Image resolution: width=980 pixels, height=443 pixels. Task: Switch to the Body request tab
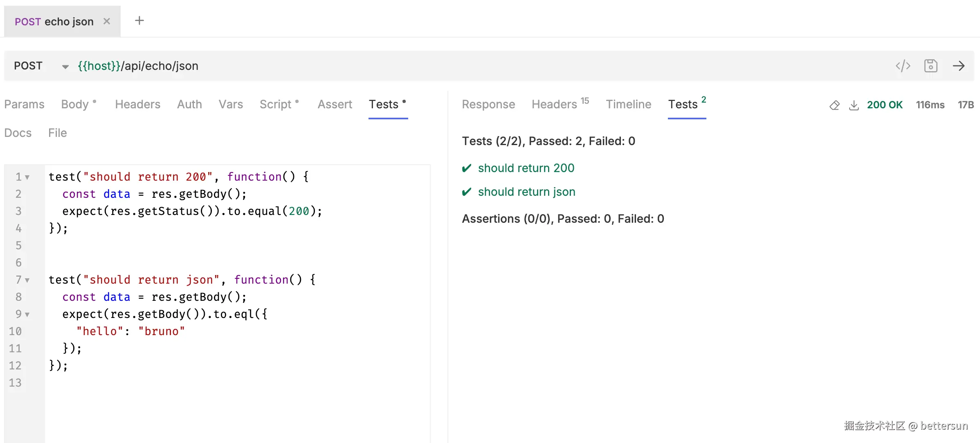(75, 104)
